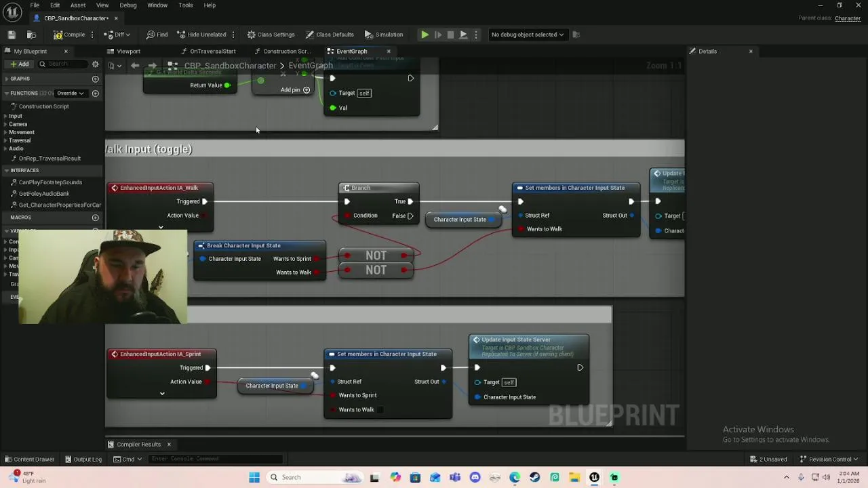Open the Revision Control menu
Image resolution: width=868 pixels, height=488 pixels.
[x=829, y=460]
